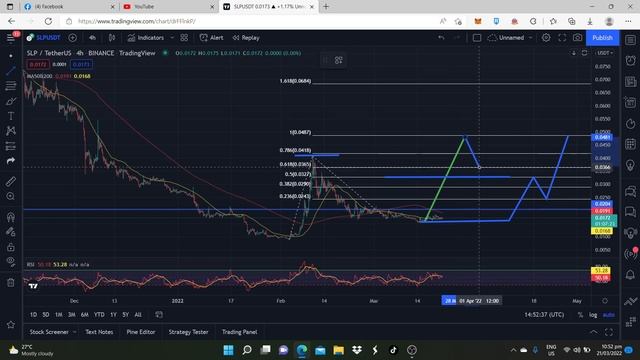Screen dimensions: 640x360
Task: Open the Pine Editor tab
Action: [x=141, y=332]
